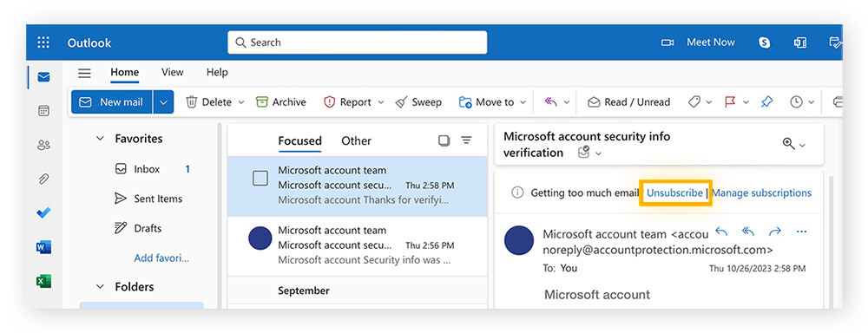868x333 pixels.
Task: Click the Reply all toolbar icon
Action: pos(550,102)
